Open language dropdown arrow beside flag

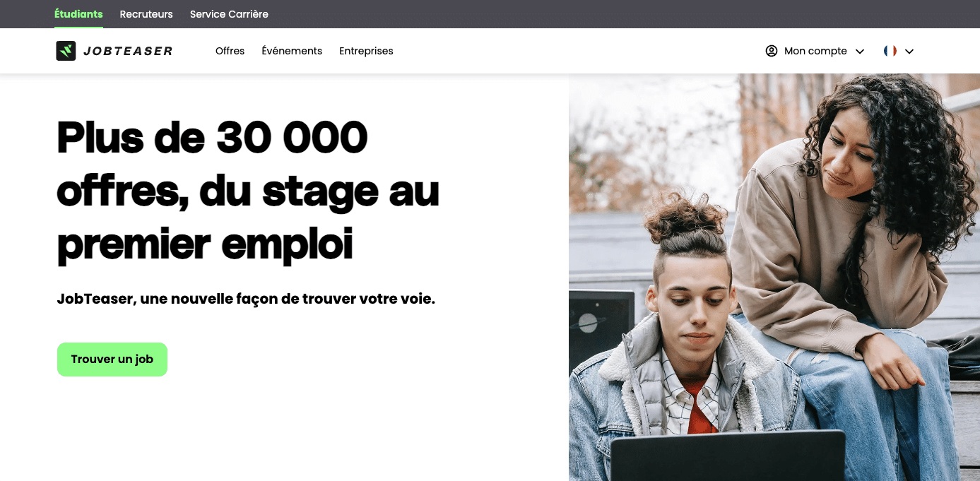tap(909, 52)
